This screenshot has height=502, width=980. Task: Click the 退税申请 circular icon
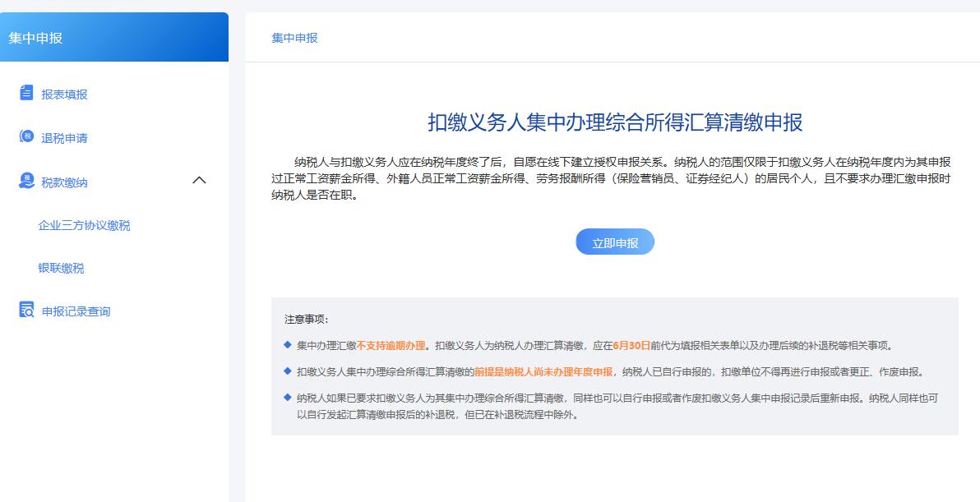[x=25, y=137]
